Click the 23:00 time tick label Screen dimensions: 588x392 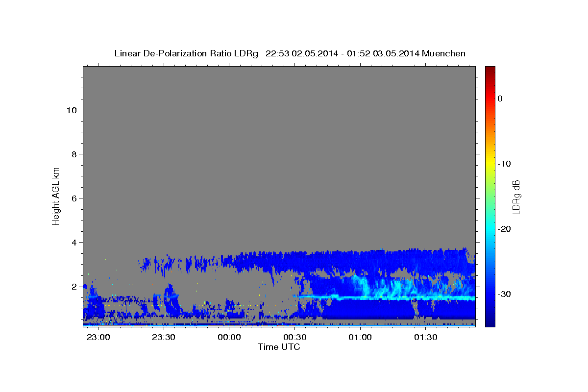(98, 337)
